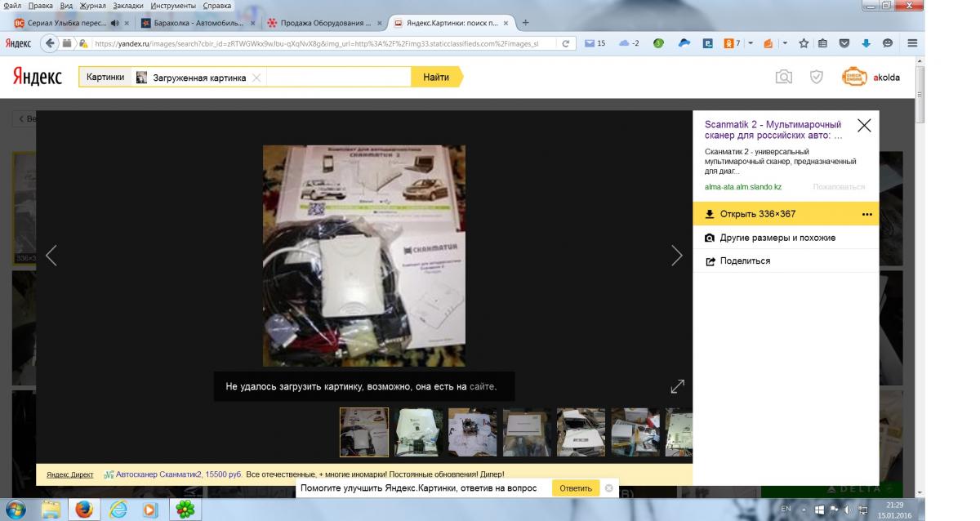Open Другие размеры и похожие
This screenshot has width=980, height=521.
(786, 238)
